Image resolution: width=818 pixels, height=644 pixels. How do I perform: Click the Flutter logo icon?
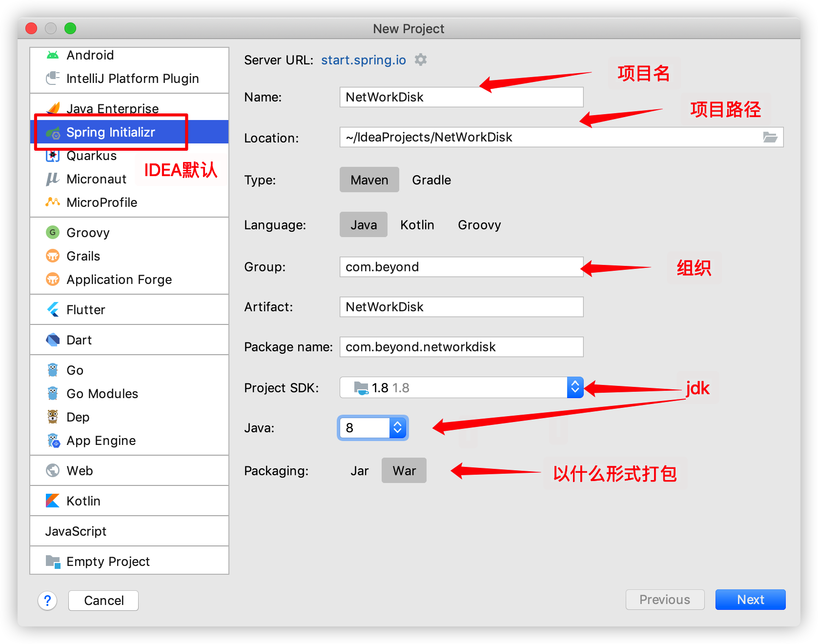pos(53,310)
